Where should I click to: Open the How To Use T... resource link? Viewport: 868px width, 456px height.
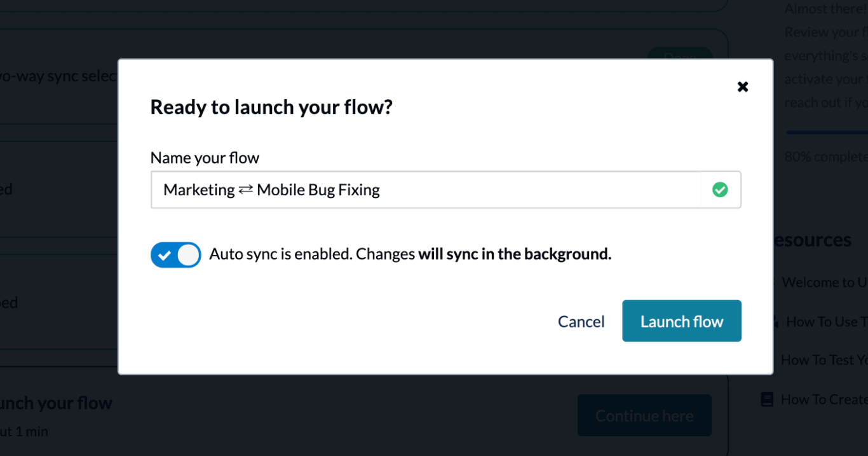827,322
